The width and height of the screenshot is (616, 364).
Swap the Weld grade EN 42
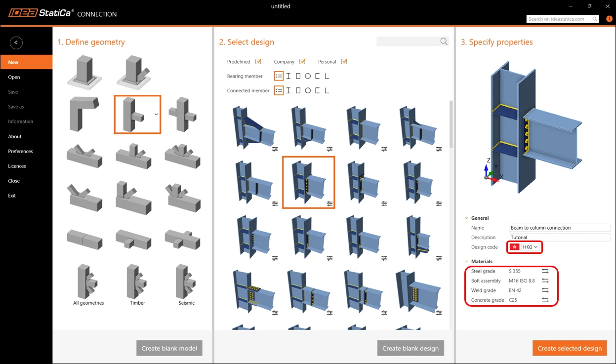tap(545, 290)
